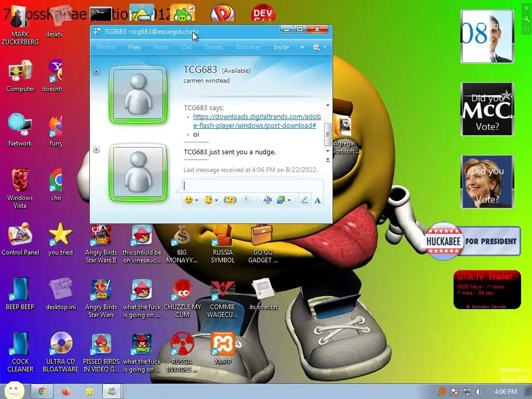Image resolution: width=532 pixels, height=399 pixels.
Task: Click Files in the Messenger toolbar
Action: click(x=134, y=47)
